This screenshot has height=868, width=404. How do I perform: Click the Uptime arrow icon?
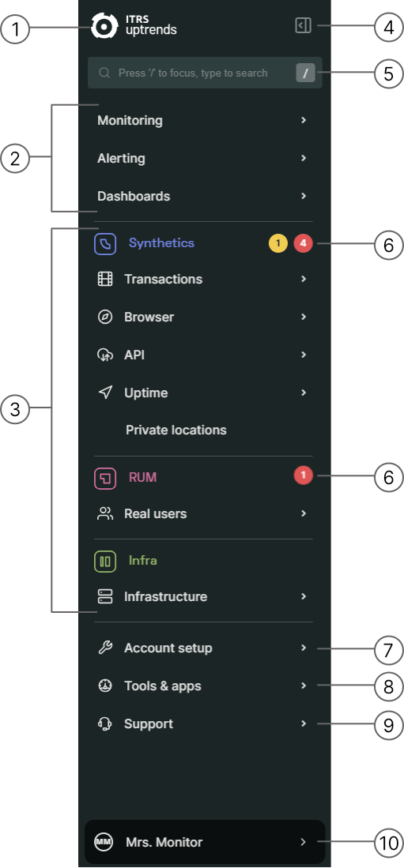[105, 393]
